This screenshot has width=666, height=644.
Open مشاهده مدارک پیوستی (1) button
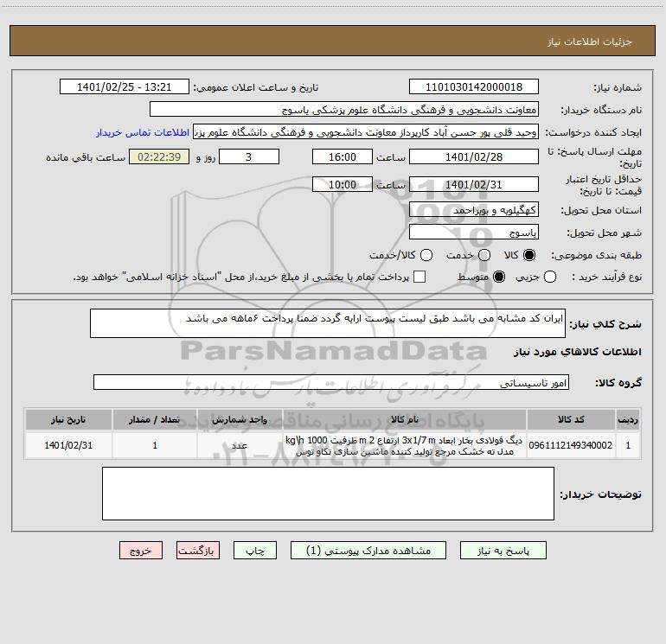click(x=368, y=551)
